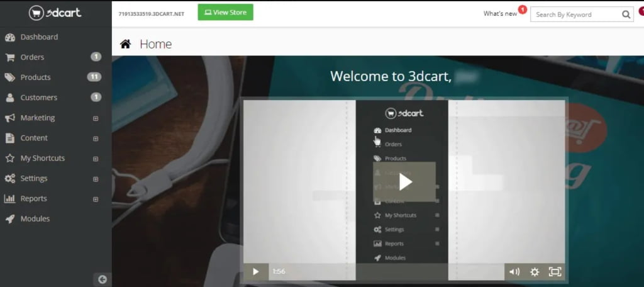Collapse the sidebar with the arrow button
644x287 pixels.
click(103, 279)
